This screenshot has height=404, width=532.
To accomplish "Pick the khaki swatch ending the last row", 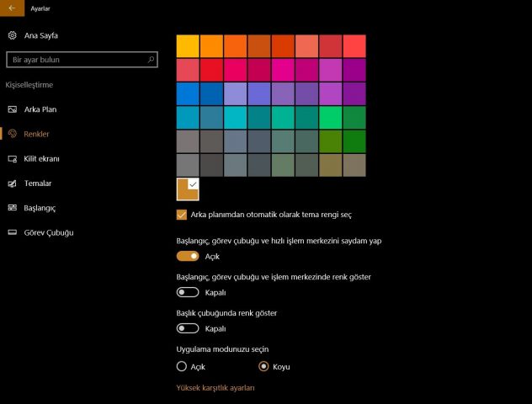I will [x=354, y=165].
